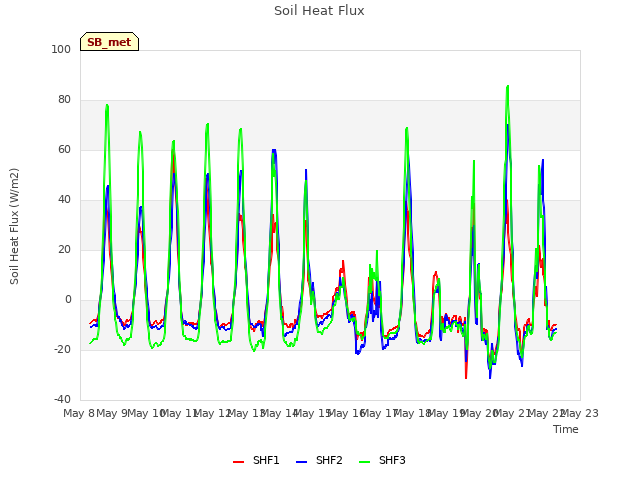This screenshot has height=480, width=640.
Task: Toggle SHF2 series in the legend
Action: click(319, 460)
